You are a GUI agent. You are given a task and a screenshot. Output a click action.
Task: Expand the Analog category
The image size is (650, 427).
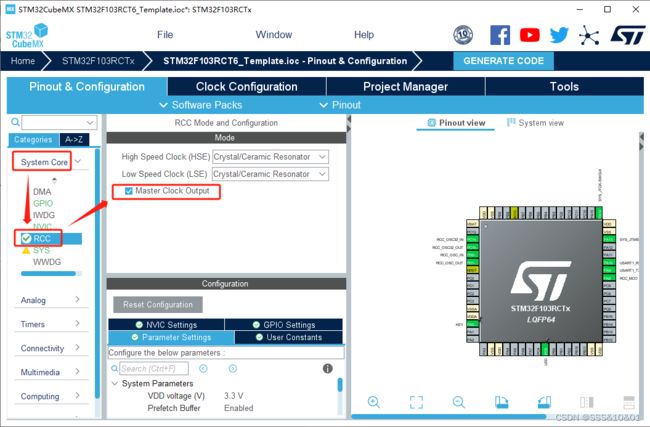[x=78, y=299]
